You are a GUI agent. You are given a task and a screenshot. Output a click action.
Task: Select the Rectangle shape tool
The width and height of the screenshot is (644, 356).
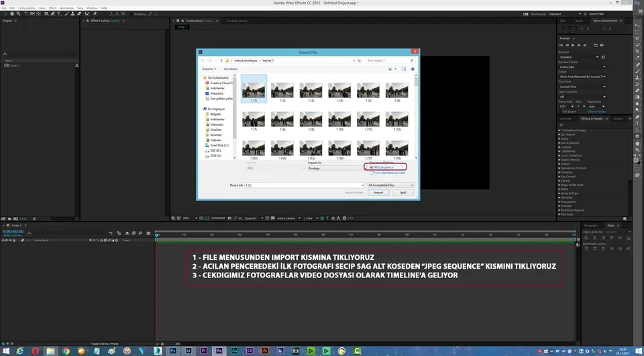pos(46,13)
